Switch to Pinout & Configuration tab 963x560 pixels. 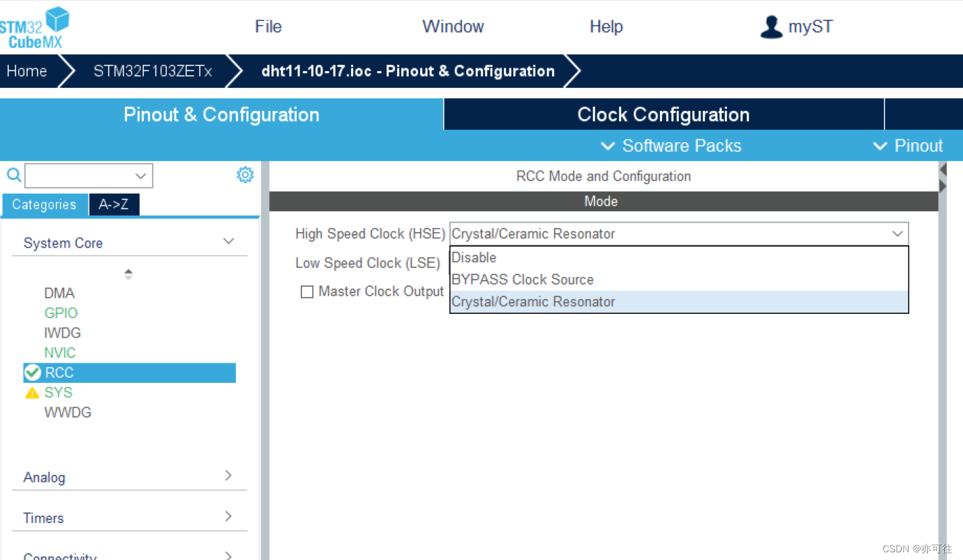click(x=221, y=114)
